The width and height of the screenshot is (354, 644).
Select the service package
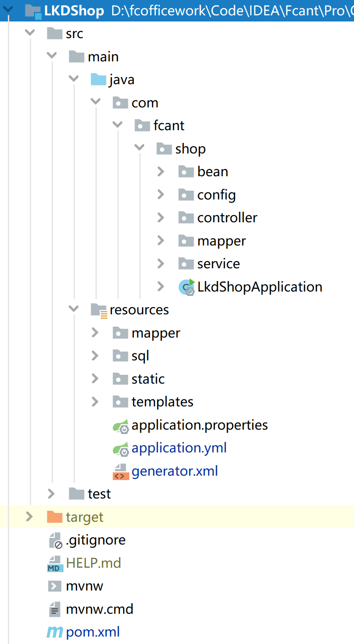(218, 264)
